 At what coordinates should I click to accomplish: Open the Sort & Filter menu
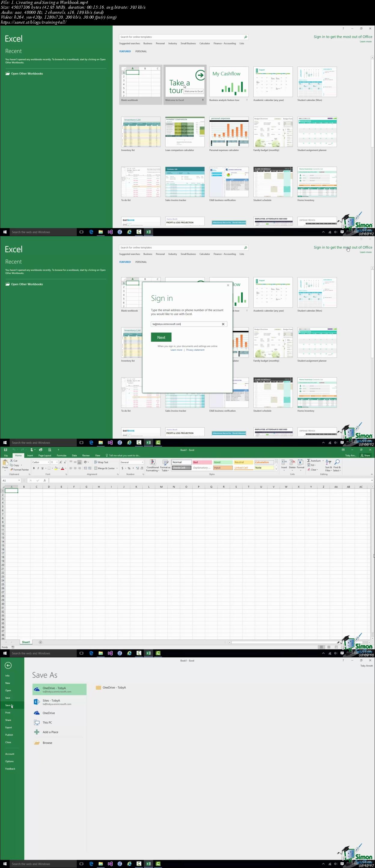coord(328,465)
